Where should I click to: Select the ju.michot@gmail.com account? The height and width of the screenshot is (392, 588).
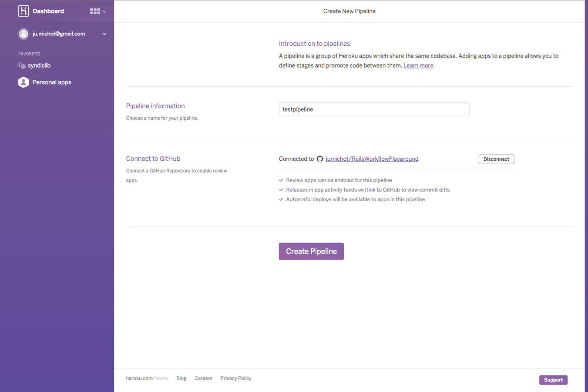pyautogui.click(x=59, y=34)
